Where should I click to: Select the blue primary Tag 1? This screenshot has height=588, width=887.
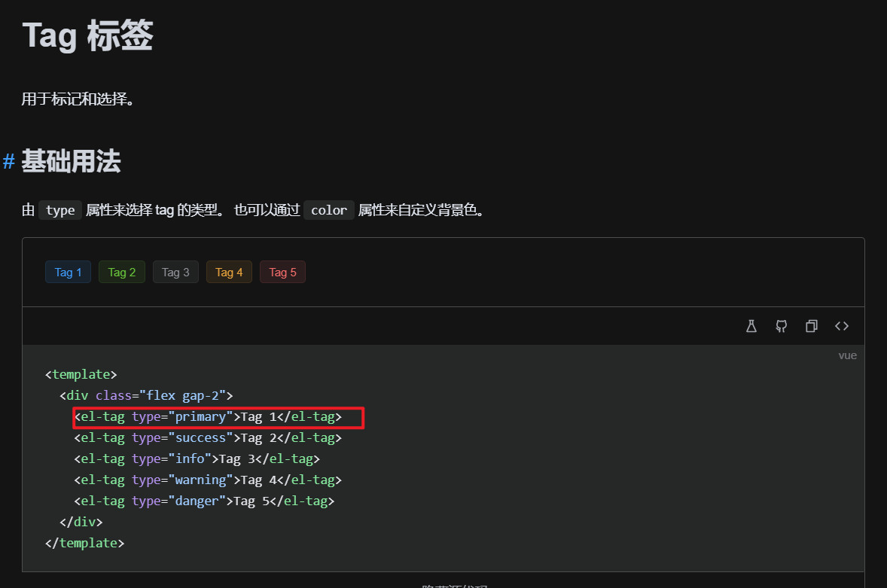click(68, 272)
